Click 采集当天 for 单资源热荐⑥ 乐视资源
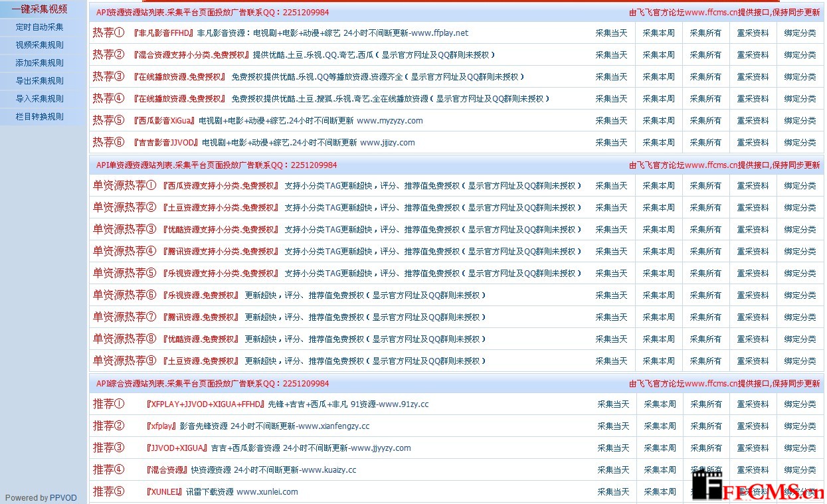The image size is (827, 504). pos(611,295)
